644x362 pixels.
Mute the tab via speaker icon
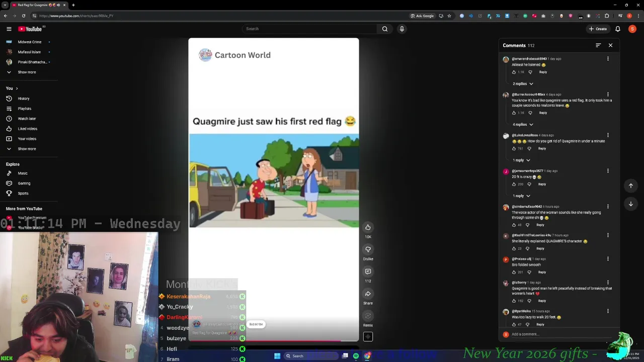point(58,5)
